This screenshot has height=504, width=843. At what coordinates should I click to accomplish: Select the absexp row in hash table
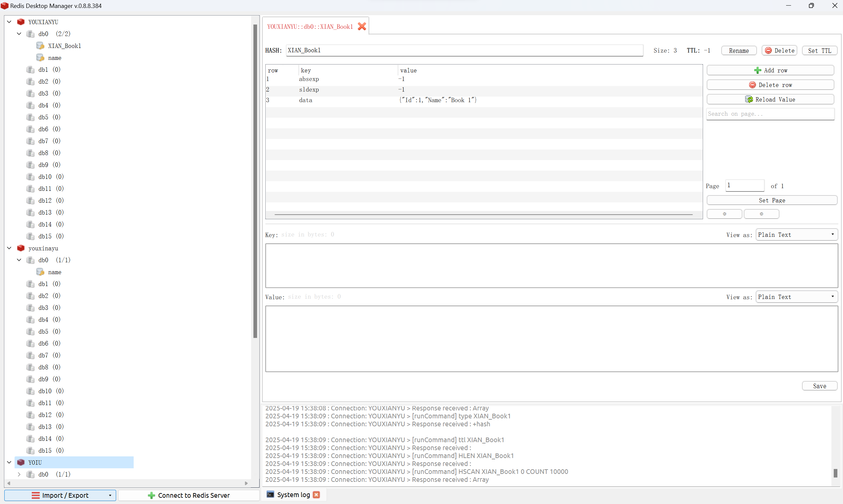tap(483, 79)
